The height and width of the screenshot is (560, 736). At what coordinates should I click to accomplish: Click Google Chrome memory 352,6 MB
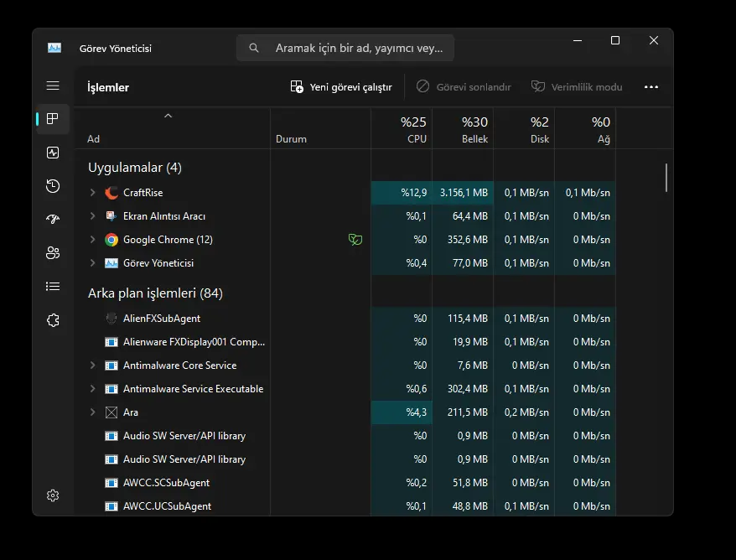pyautogui.click(x=467, y=240)
